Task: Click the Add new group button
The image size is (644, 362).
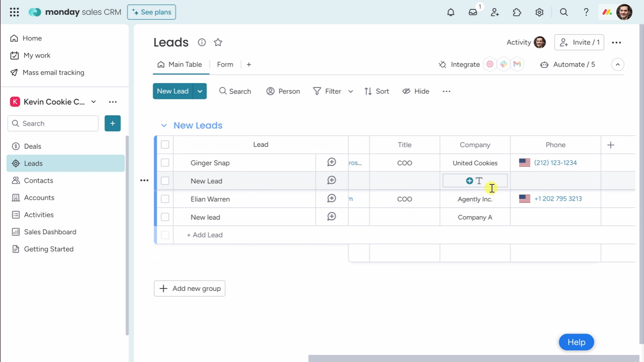Action: point(189,288)
